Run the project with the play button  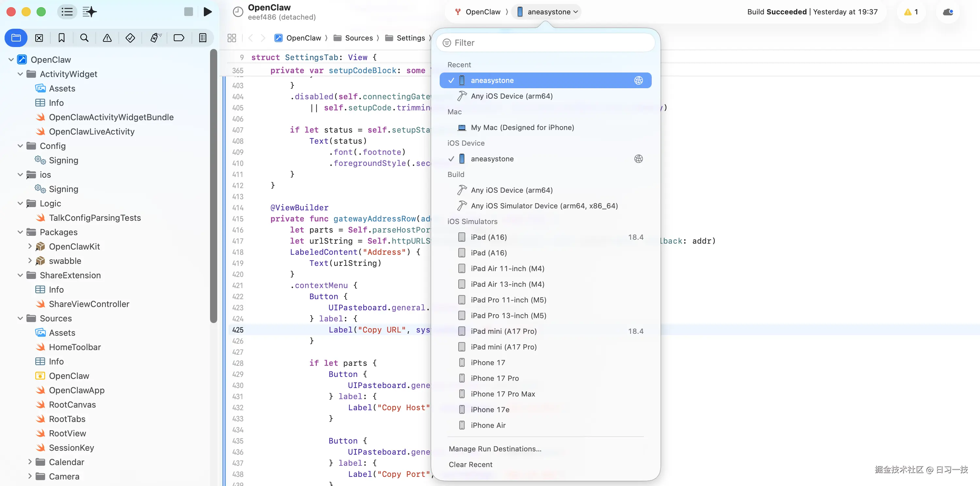click(x=207, y=12)
